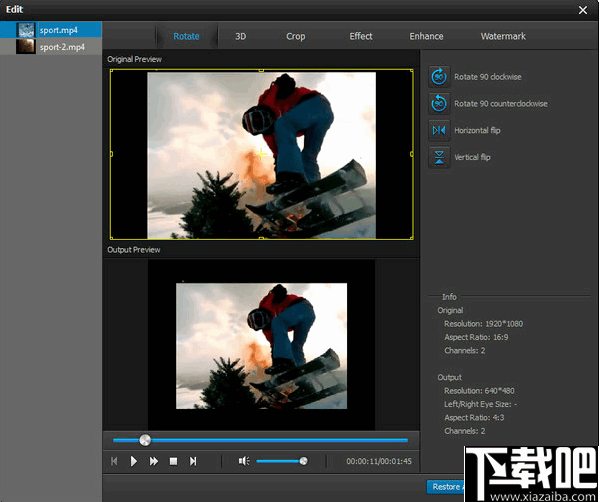Open the Watermark tab

pos(503,36)
